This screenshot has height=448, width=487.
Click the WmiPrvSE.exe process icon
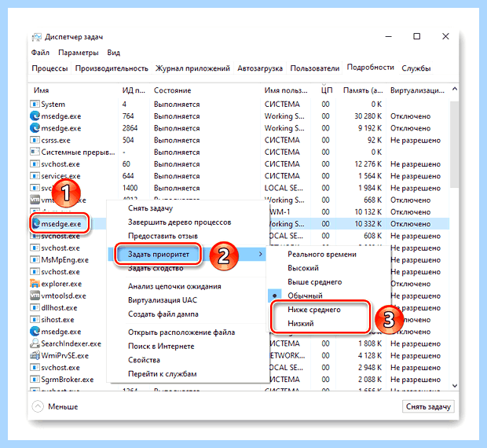click(35, 355)
